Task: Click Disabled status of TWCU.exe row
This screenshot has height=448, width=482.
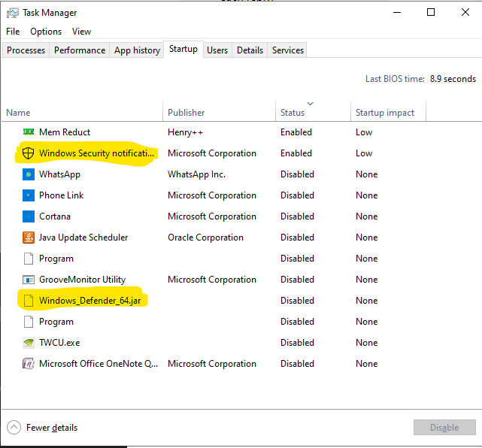Action: 297,343
